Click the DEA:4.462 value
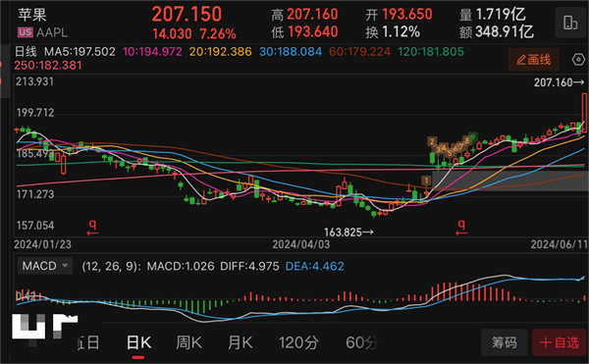The height and width of the screenshot is (364, 589). click(x=315, y=266)
